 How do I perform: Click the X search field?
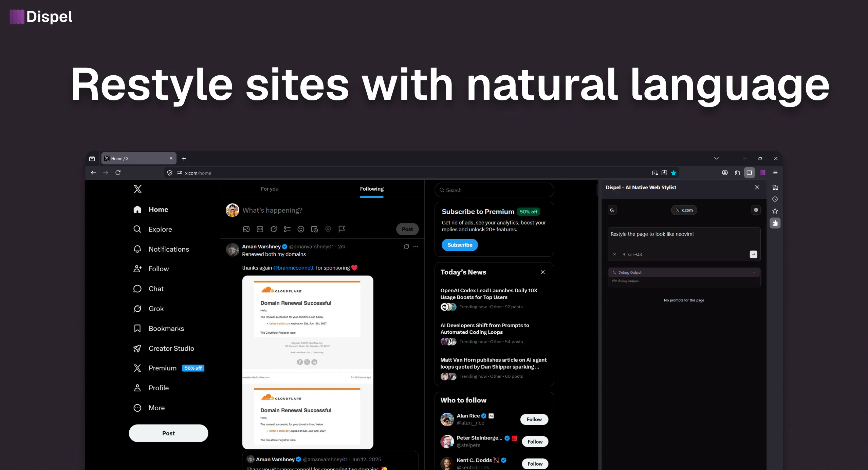[x=494, y=190]
